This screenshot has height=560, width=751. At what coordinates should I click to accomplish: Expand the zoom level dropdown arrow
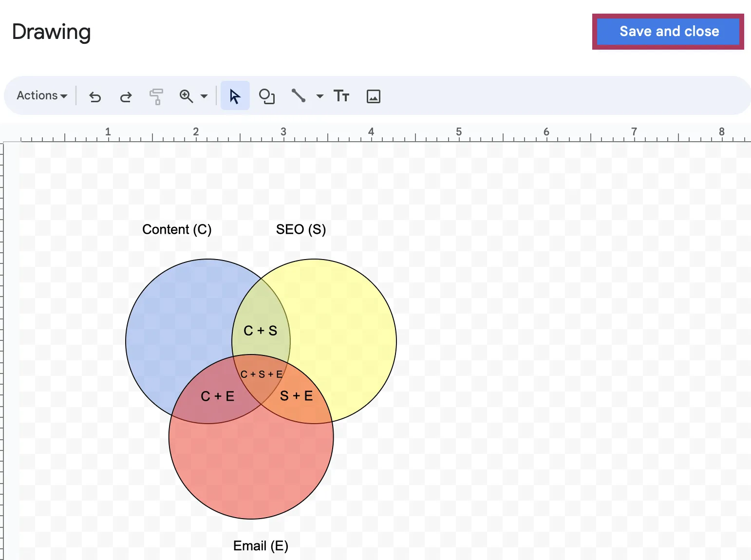click(204, 96)
